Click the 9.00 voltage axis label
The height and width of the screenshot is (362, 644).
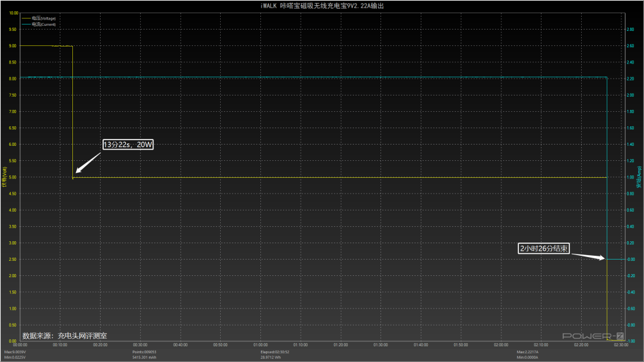click(x=13, y=46)
